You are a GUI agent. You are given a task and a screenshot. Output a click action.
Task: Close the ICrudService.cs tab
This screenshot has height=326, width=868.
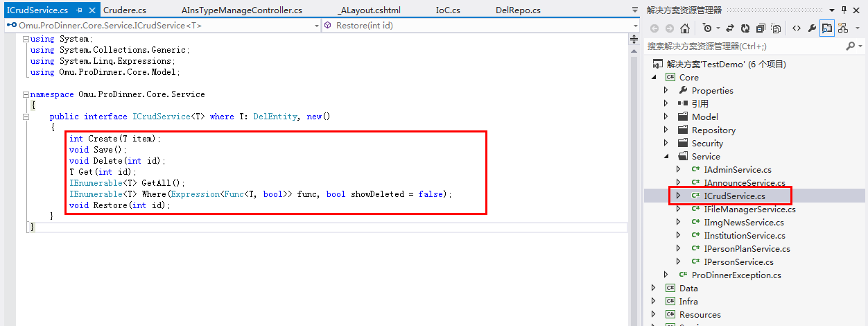click(x=93, y=10)
